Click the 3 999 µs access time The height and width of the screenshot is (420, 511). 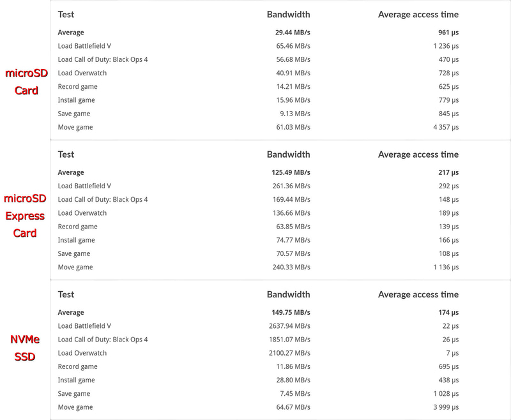(445, 407)
